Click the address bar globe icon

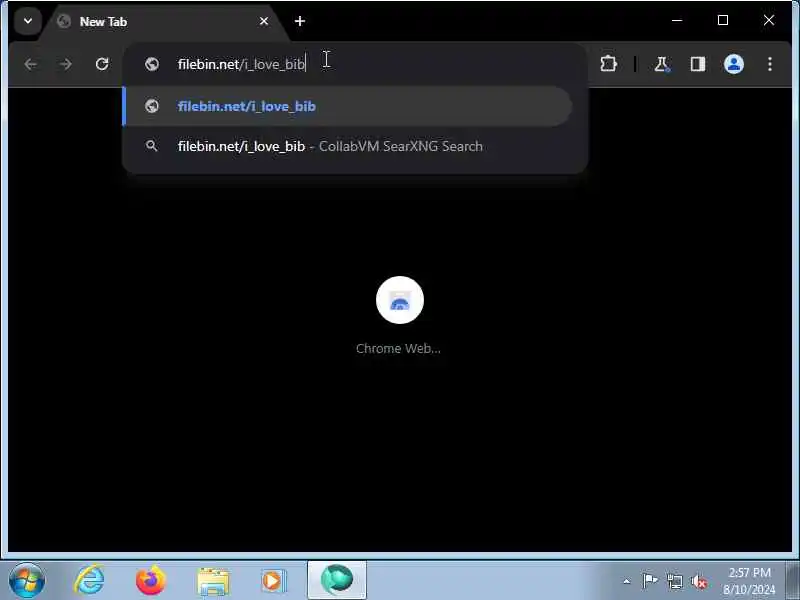[x=152, y=64]
